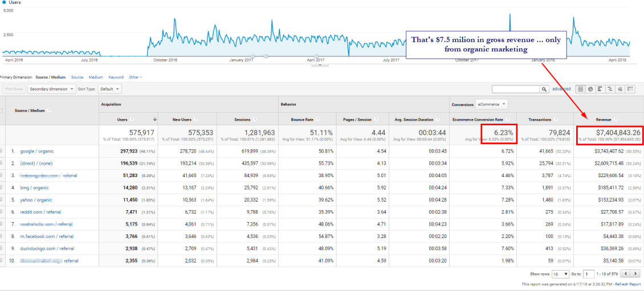Open the duckduckgo.com / referral link

(x=47, y=248)
